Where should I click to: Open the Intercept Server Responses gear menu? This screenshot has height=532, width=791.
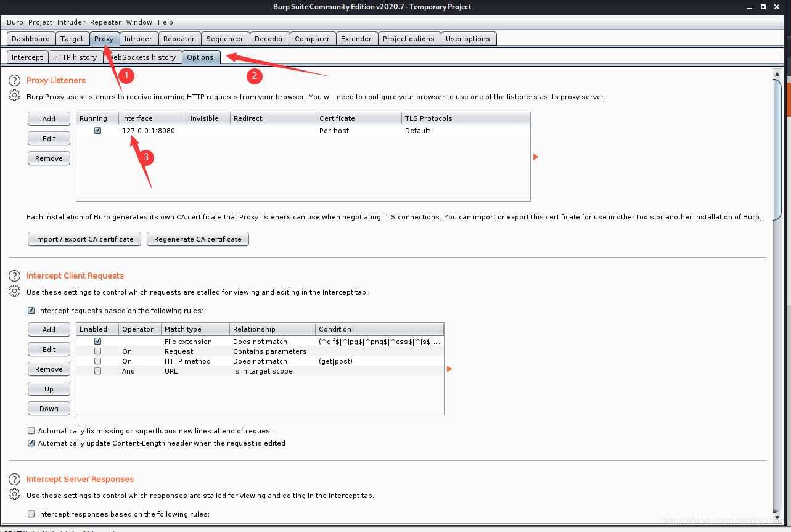pyautogui.click(x=14, y=494)
